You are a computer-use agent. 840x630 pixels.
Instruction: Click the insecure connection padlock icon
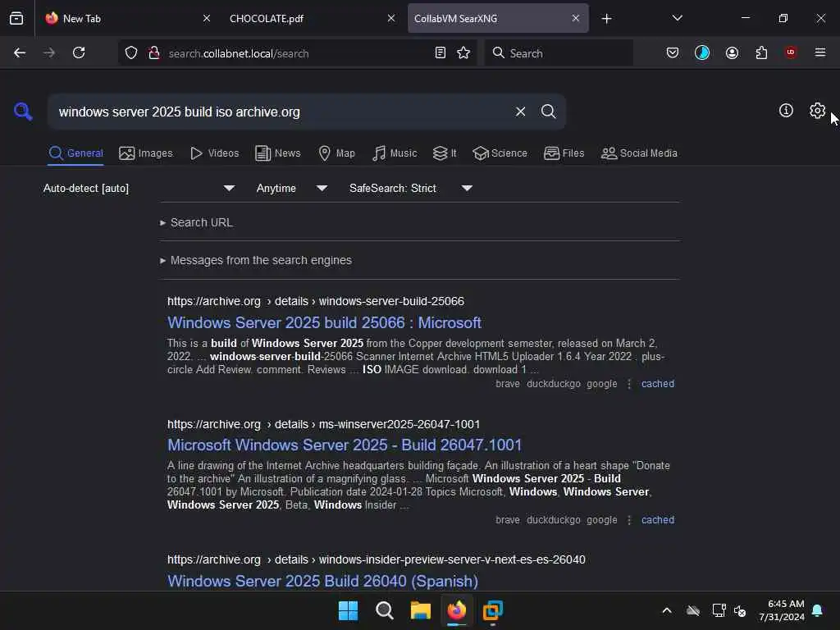click(154, 52)
